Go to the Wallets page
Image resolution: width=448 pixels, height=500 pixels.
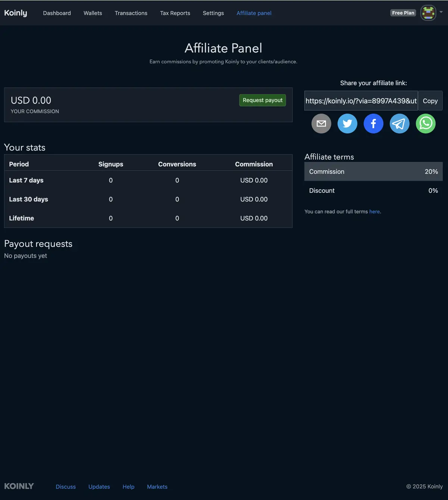(x=93, y=13)
